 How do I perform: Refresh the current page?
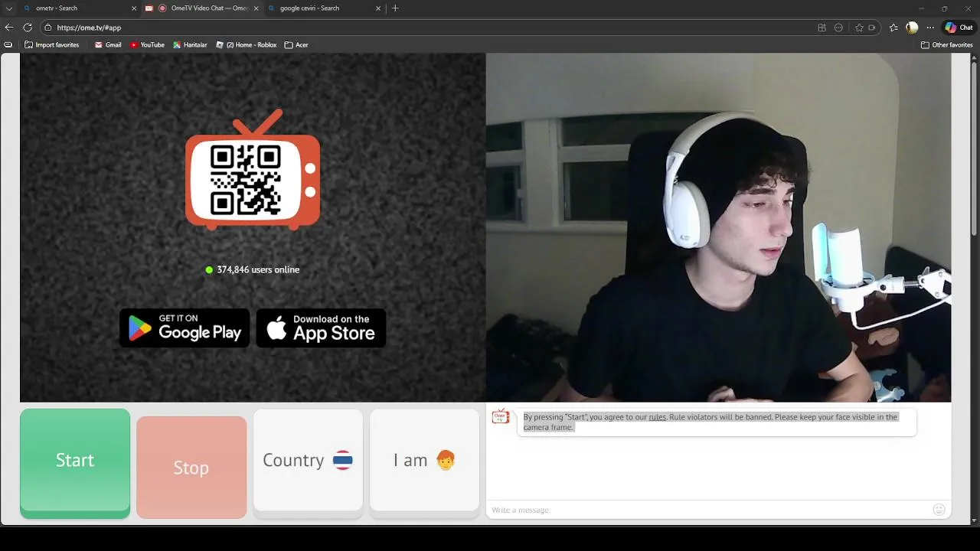28,28
